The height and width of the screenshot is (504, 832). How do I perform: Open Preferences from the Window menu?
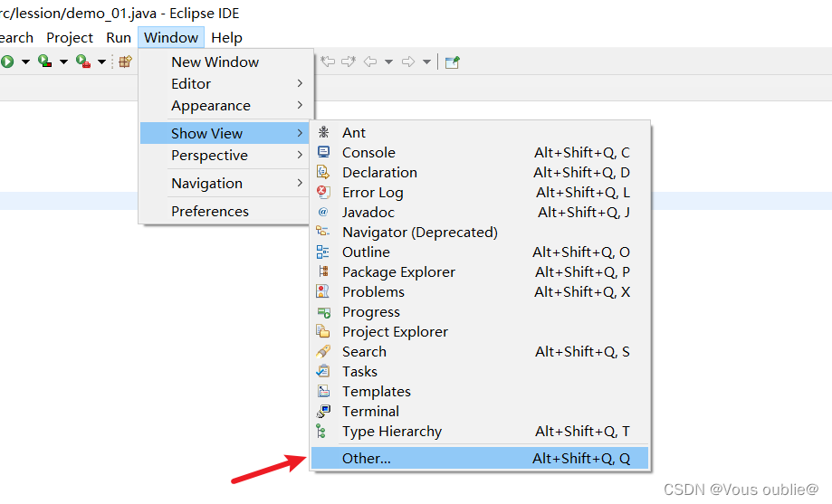[225, 211]
